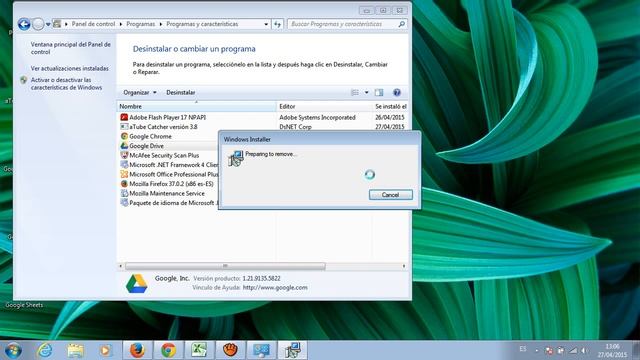Click the ES language indicator

523,349
